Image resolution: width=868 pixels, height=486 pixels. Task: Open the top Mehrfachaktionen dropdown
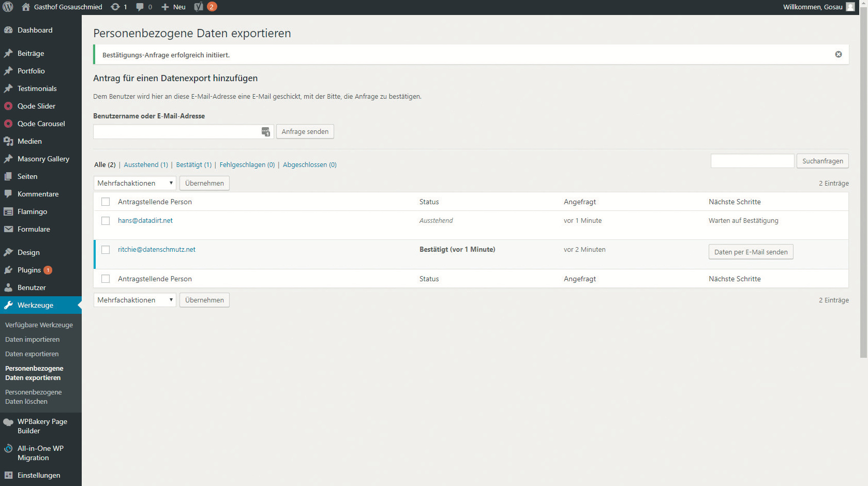134,183
